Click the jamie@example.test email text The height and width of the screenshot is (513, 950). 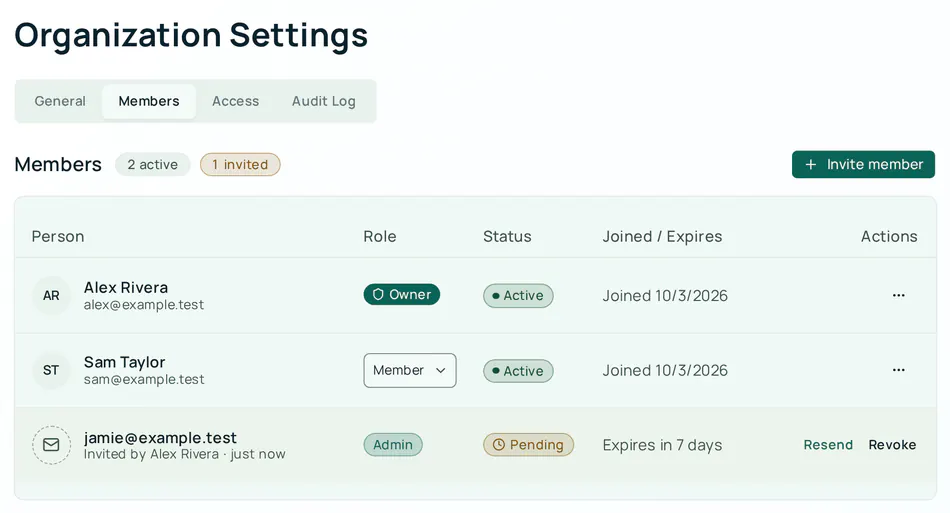(160, 437)
